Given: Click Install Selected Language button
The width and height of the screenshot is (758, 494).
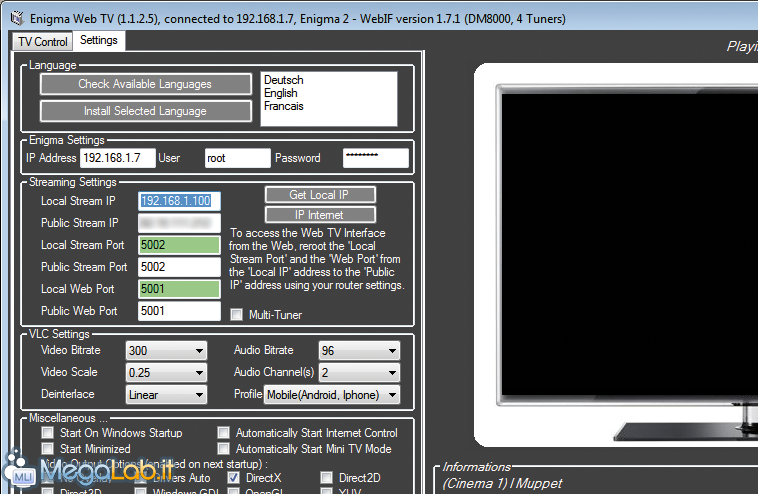Looking at the screenshot, I should pyautogui.click(x=146, y=111).
